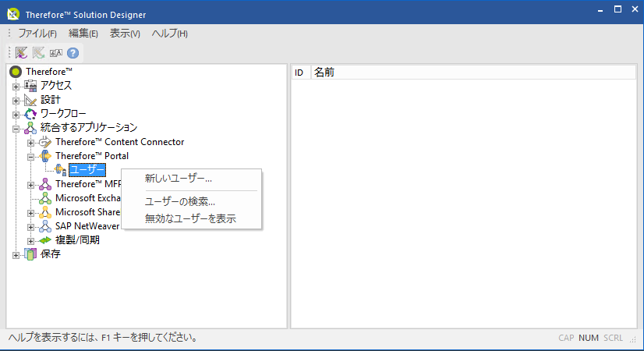
Task: Open the 表示(V) menu
Action: click(x=125, y=34)
